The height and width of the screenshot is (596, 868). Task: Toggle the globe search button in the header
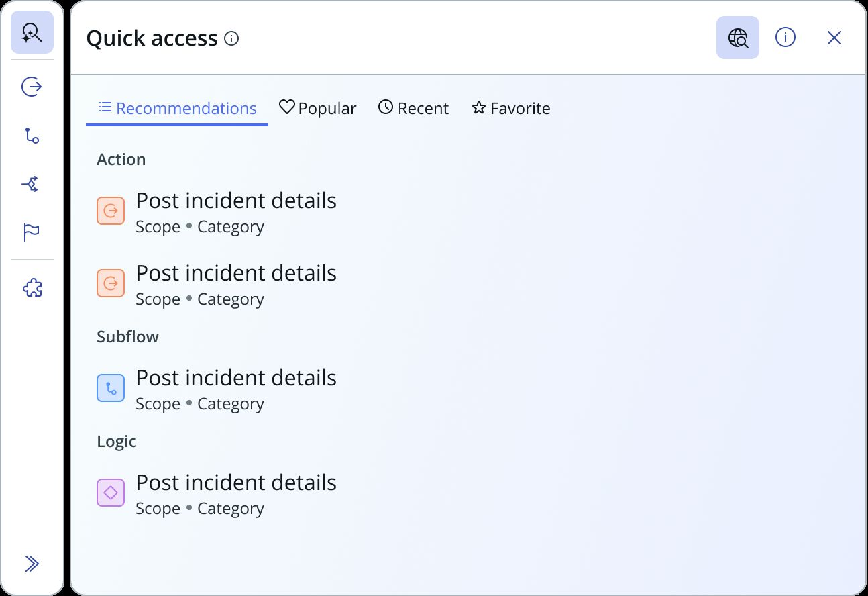click(738, 38)
